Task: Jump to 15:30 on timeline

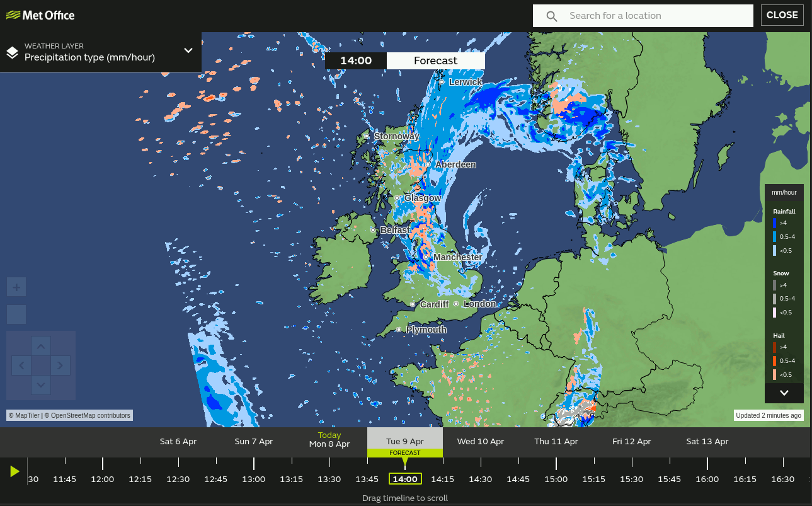Action: (x=632, y=479)
